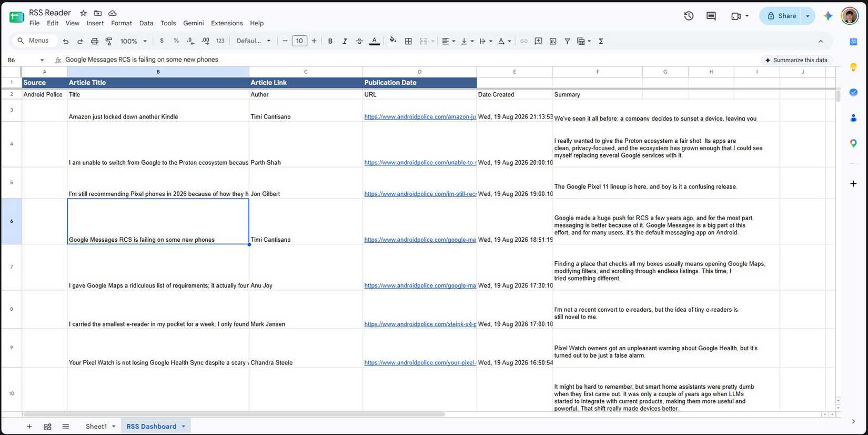
Task: Open Calendar side panel icon
Action: coord(853,42)
